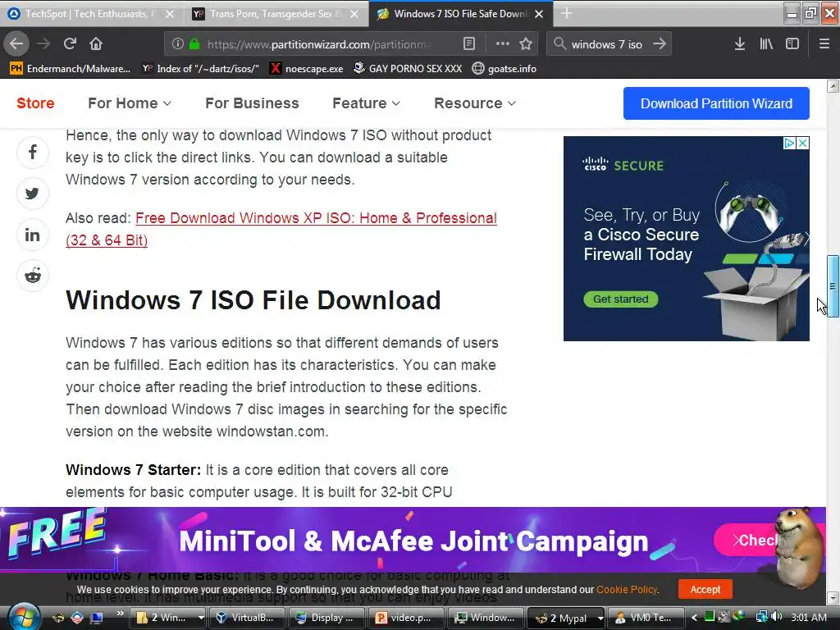
Task: Show site information via the info icon
Action: (178, 44)
